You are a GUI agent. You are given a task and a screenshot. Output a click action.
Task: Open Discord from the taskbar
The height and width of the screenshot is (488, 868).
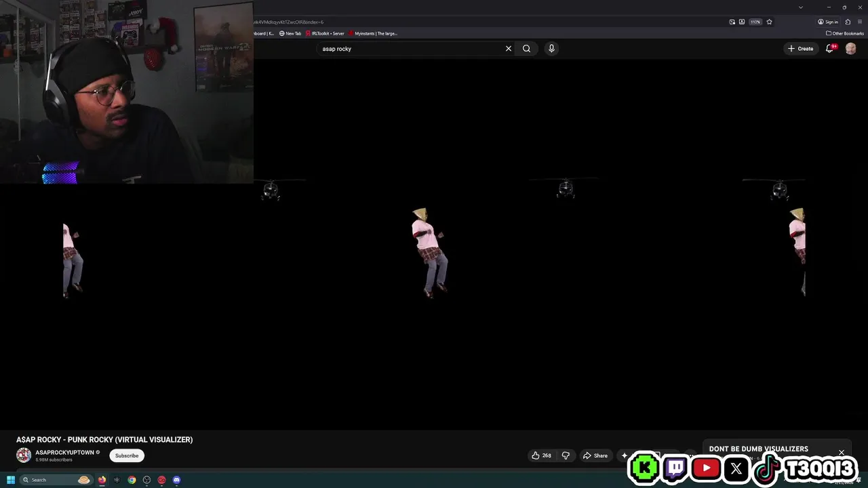(176, 480)
